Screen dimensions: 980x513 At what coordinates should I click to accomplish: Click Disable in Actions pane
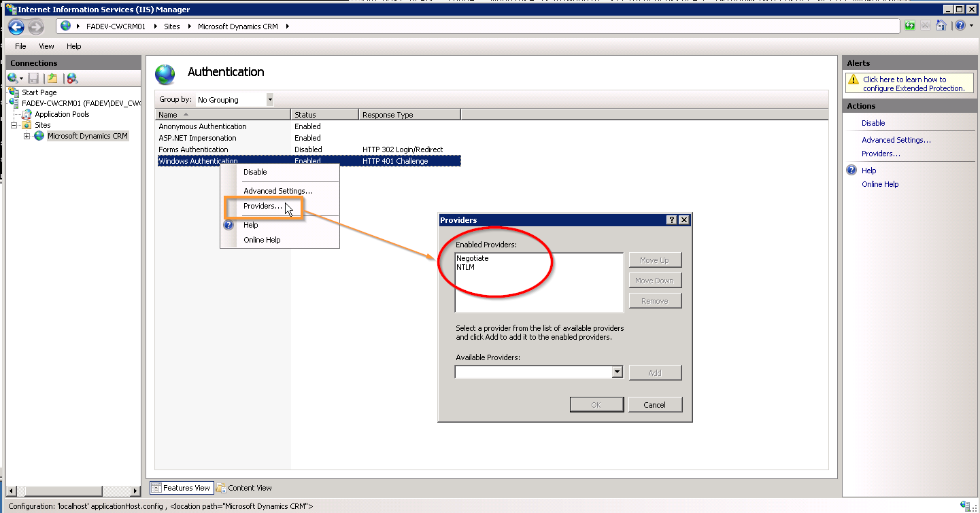click(873, 123)
